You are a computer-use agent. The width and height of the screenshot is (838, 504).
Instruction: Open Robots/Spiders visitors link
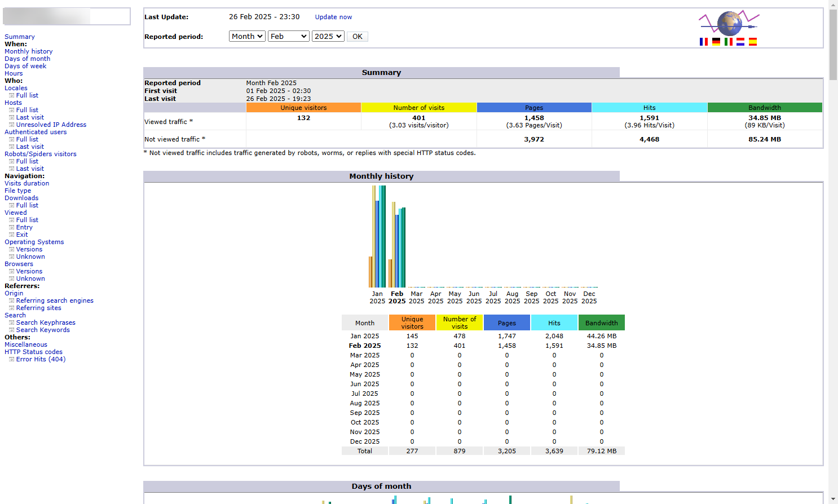click(x=41, y=154)
